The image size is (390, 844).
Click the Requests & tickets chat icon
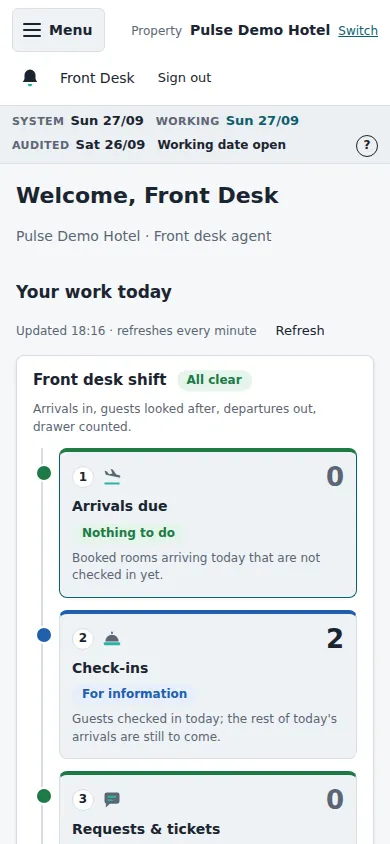[112, 800]
